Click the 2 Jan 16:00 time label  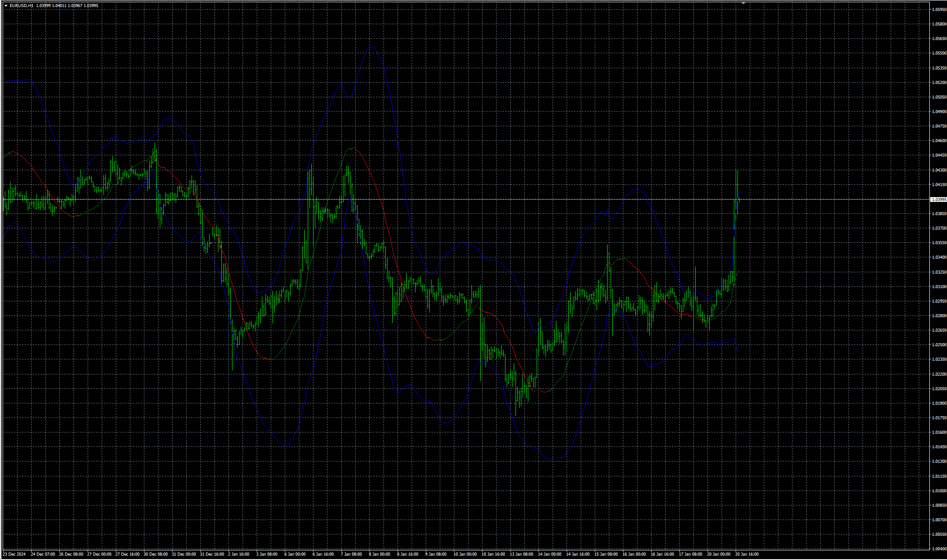pos(239,554)
